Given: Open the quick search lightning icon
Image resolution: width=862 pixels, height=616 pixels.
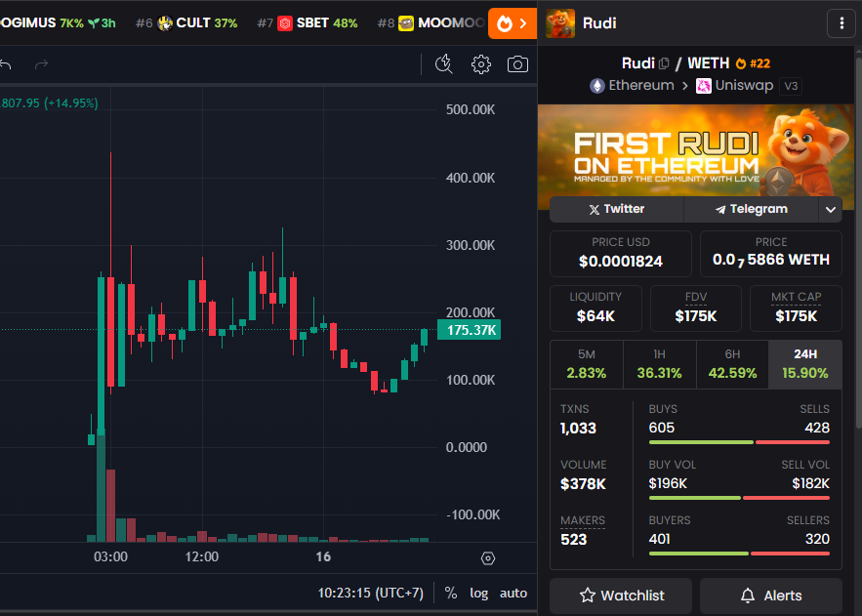Looking at the screenshot, I should click(x=443, y=64).
